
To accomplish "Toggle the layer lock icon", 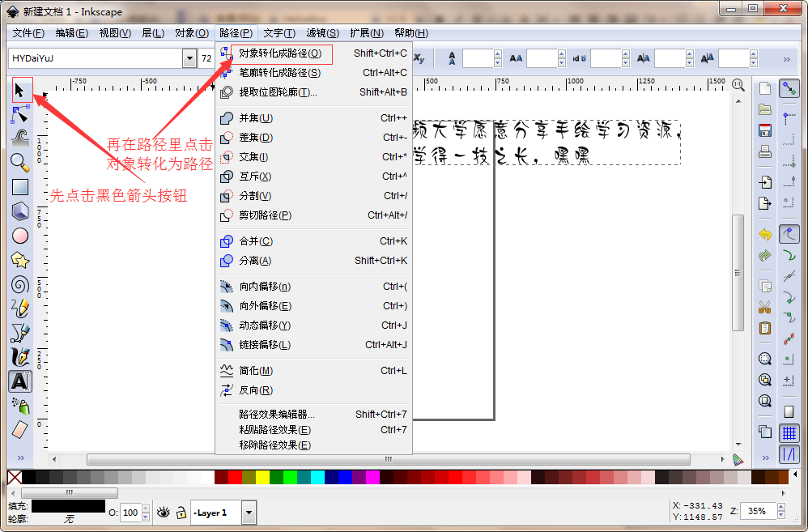I will 181,512.
